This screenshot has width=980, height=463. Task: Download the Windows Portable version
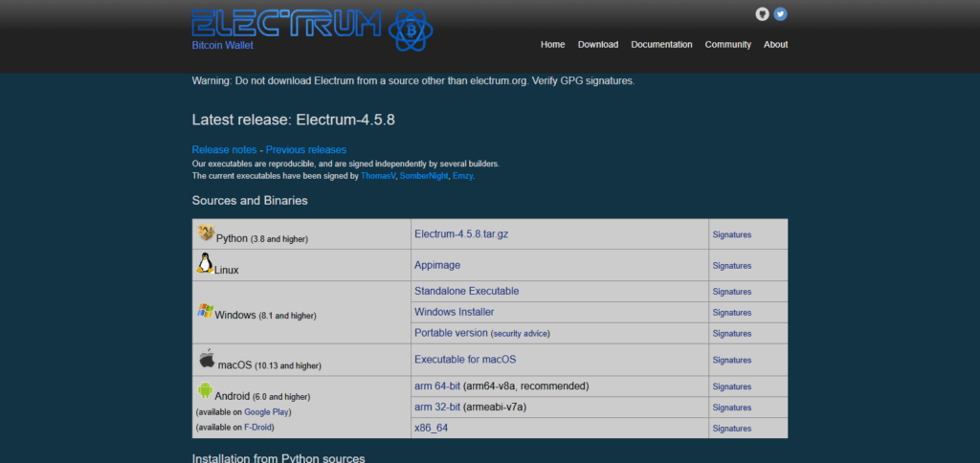tap(452, 333)
